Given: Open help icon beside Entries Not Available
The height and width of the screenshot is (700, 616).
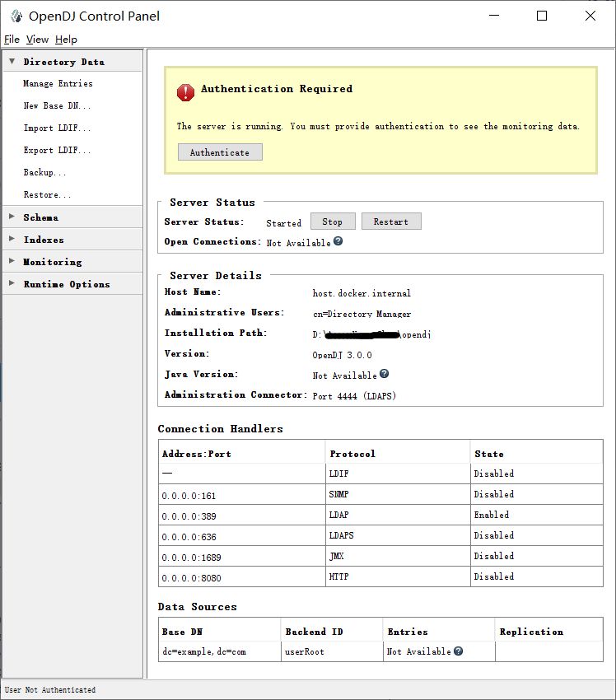Looking at the screenshot, I should point(458,651).
